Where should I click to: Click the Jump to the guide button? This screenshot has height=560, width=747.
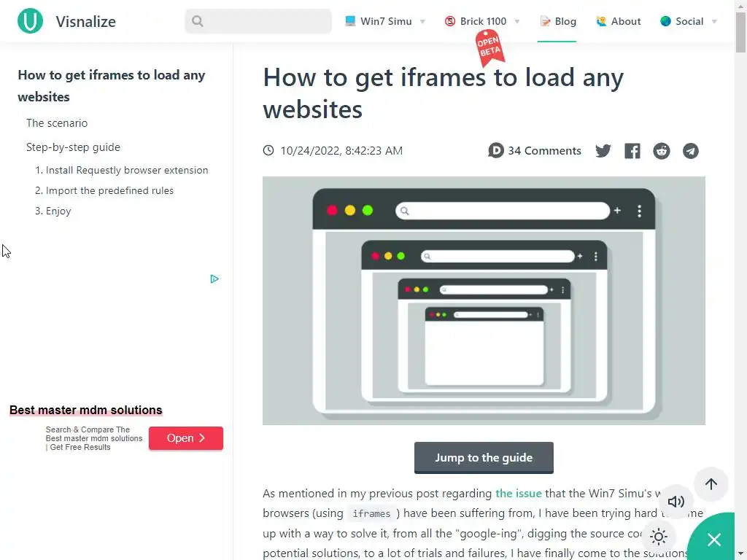[484, 458]
